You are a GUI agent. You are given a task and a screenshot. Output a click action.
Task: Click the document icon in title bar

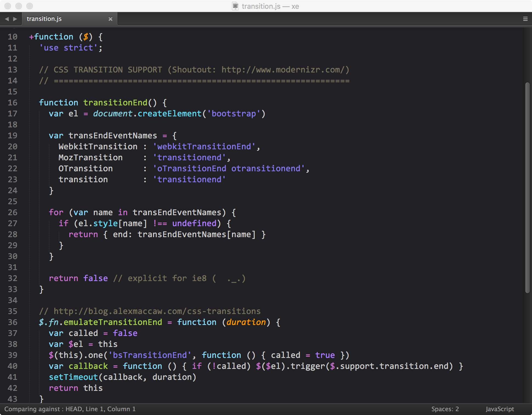235,6
